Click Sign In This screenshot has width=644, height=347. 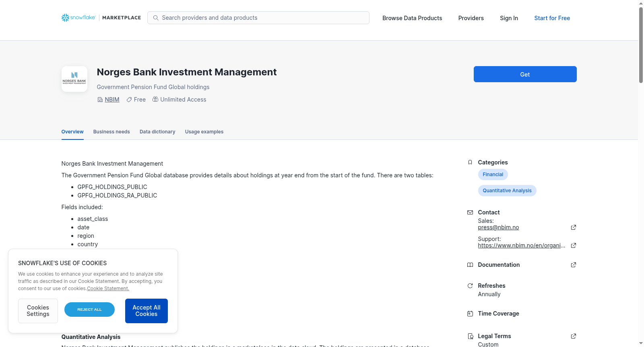(509, 18)
